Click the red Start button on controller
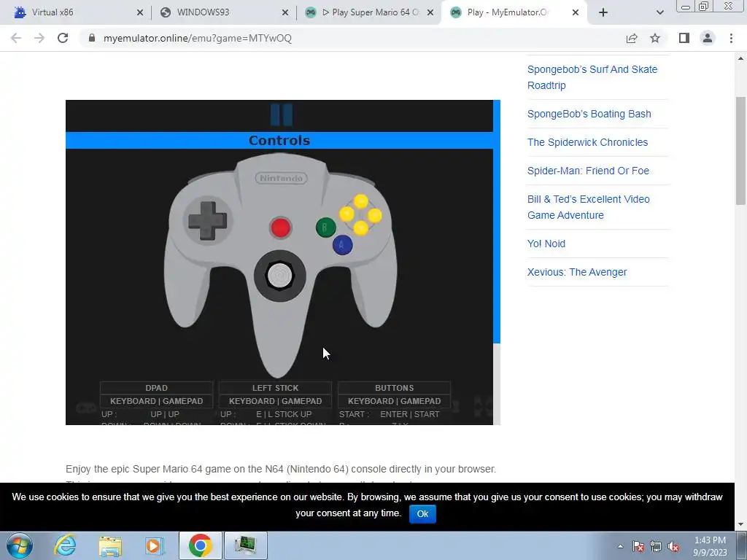The image size is (747, 560). (280, 227)
